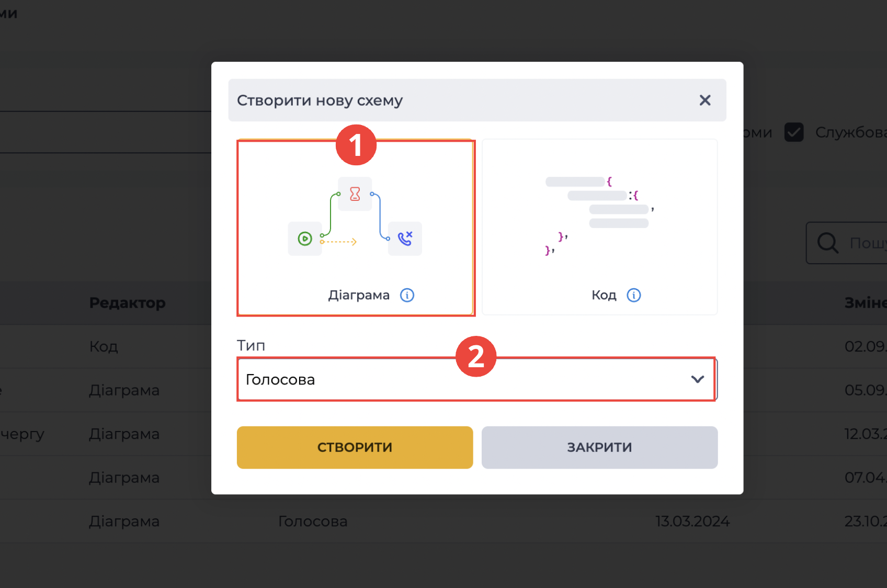The width and height of the screenshot is (887, 588).
Task: Click the СТВОРИТИ button
Action: [x=355, y=447]
